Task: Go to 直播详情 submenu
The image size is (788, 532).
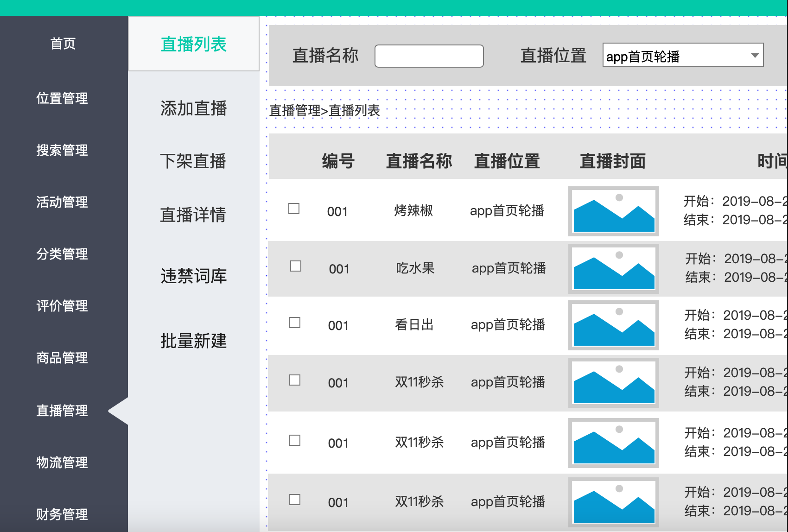Action: pos(193,215)
